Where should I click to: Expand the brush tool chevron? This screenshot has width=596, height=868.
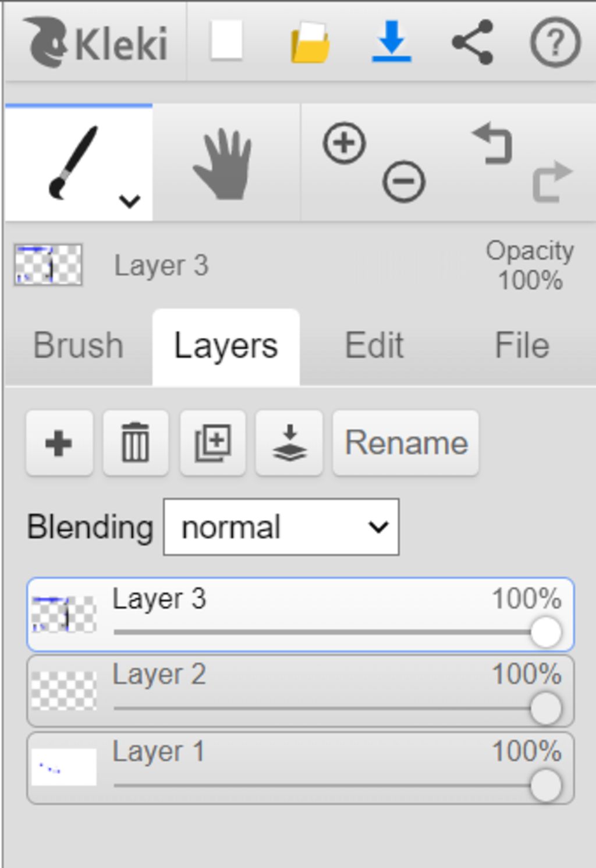129,201
